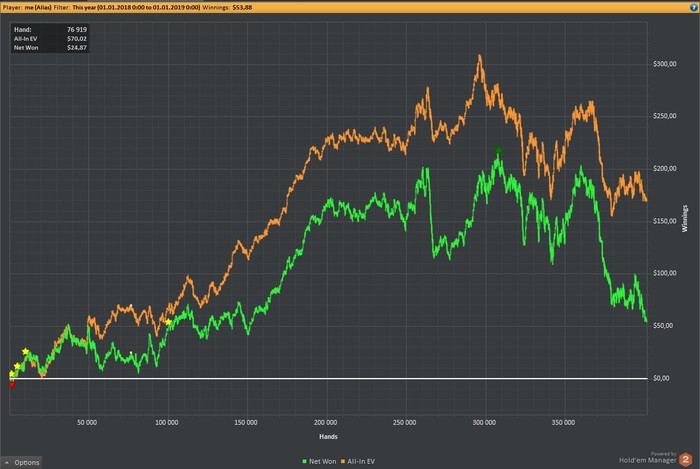700x469 pixels.
Task: Click the 300 000 hands axis label
Action: [484, 423]
